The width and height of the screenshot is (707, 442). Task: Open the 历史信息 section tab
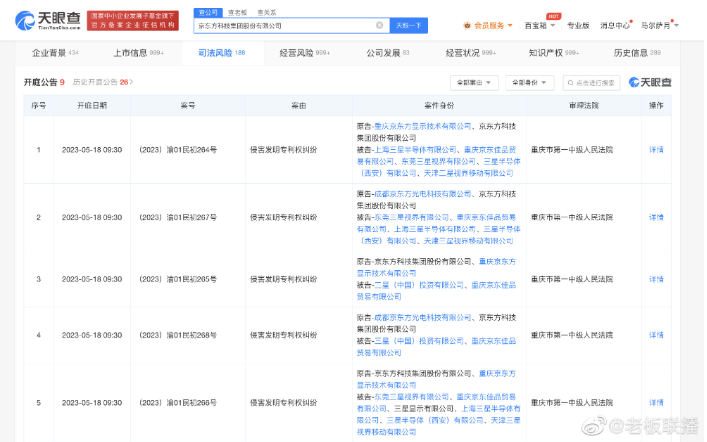637,53
